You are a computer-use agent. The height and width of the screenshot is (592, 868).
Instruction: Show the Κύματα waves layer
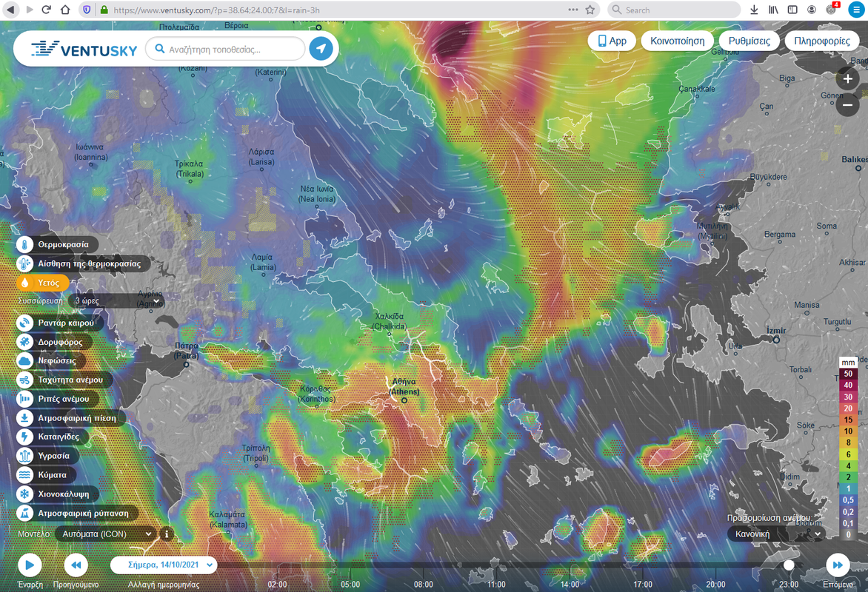[x=47, y=474]
